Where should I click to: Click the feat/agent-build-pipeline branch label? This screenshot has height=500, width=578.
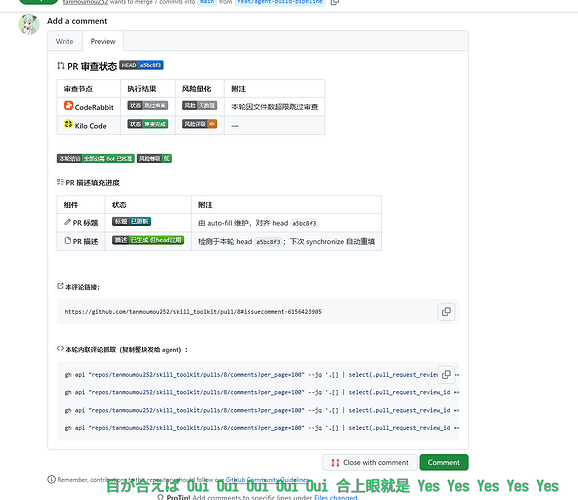(280, 2)
